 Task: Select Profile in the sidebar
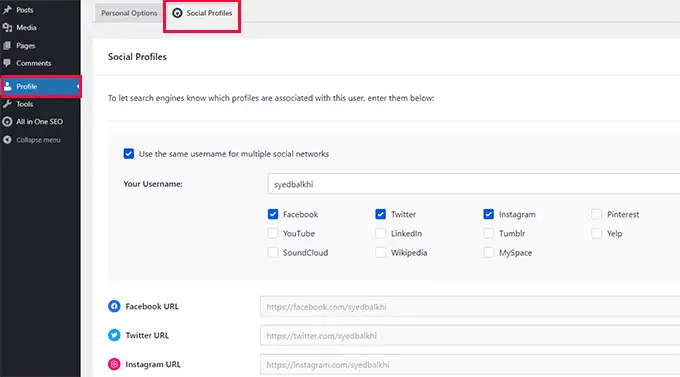[x=40, y=86]
